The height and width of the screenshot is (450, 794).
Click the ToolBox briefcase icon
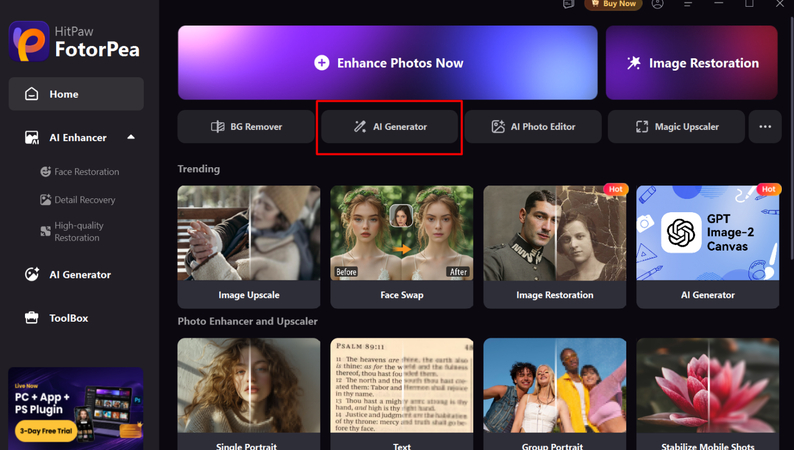[31, 318]
